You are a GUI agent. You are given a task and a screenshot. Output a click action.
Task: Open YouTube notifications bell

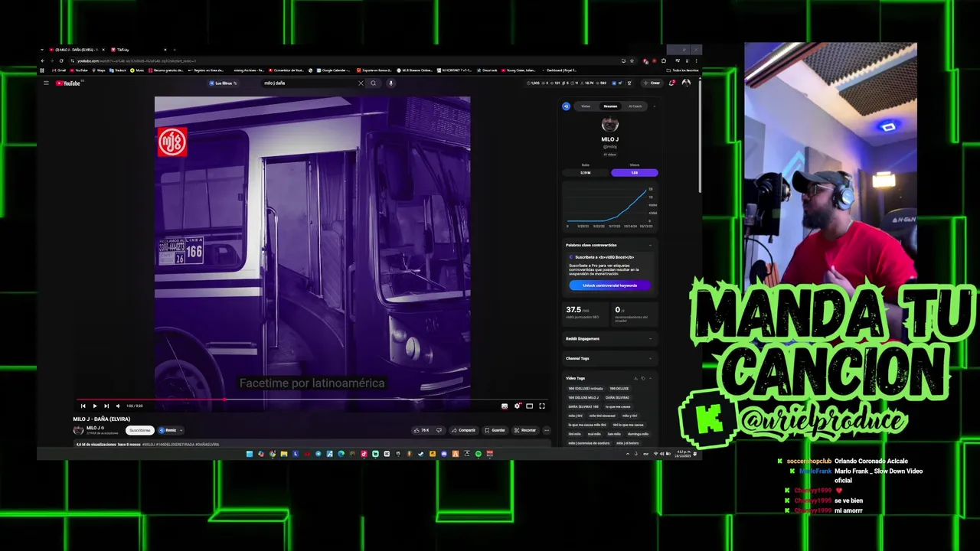pyautogui.click(x=672, y=83)
